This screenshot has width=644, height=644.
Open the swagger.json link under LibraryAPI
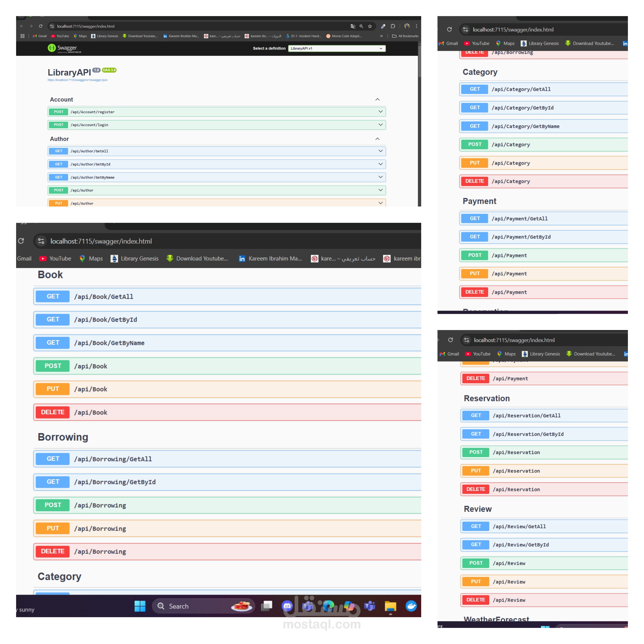point(77,80)
